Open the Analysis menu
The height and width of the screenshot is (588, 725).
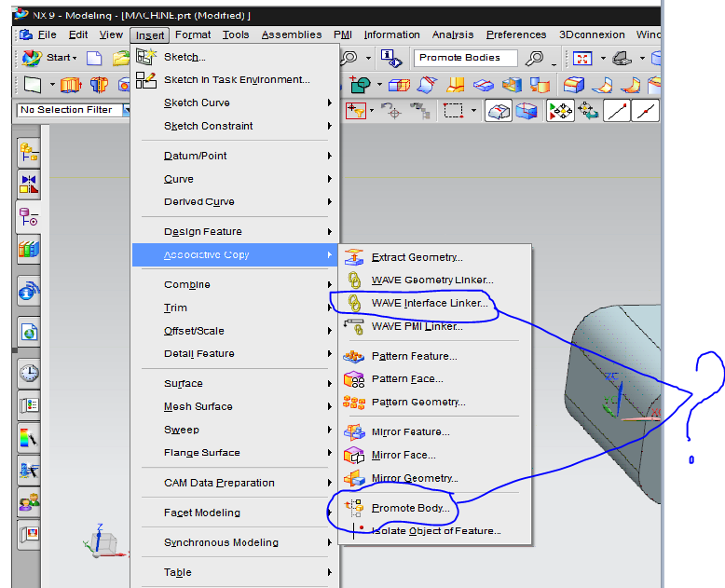[453, 34]
